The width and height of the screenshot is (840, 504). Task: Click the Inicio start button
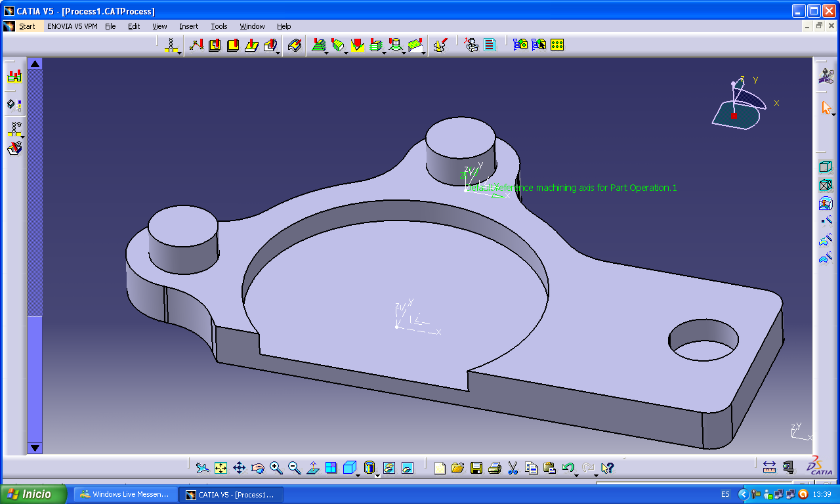(x=34, y=494)
